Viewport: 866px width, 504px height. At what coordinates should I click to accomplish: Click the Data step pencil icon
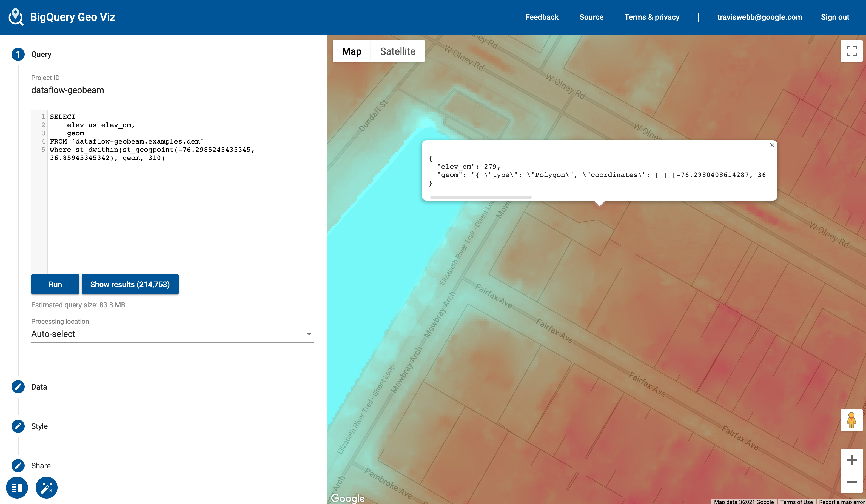[18, 387]
